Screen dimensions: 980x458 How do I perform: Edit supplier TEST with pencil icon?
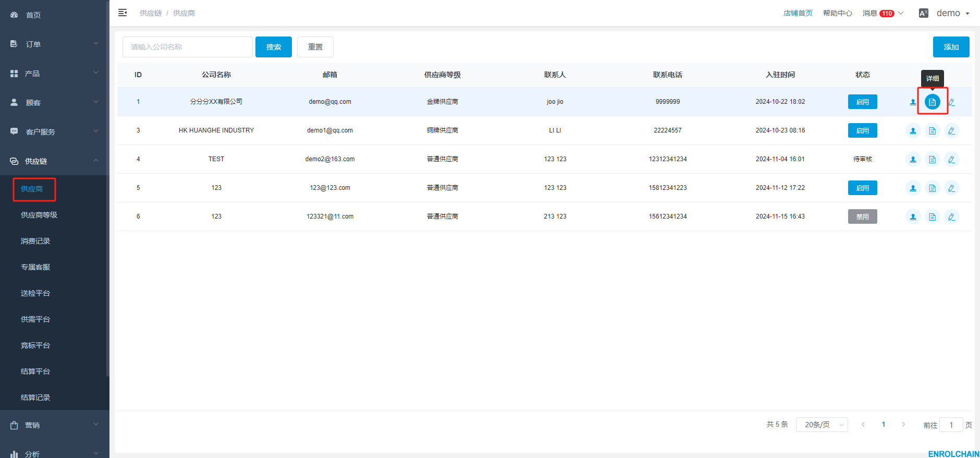coord(952,159)
